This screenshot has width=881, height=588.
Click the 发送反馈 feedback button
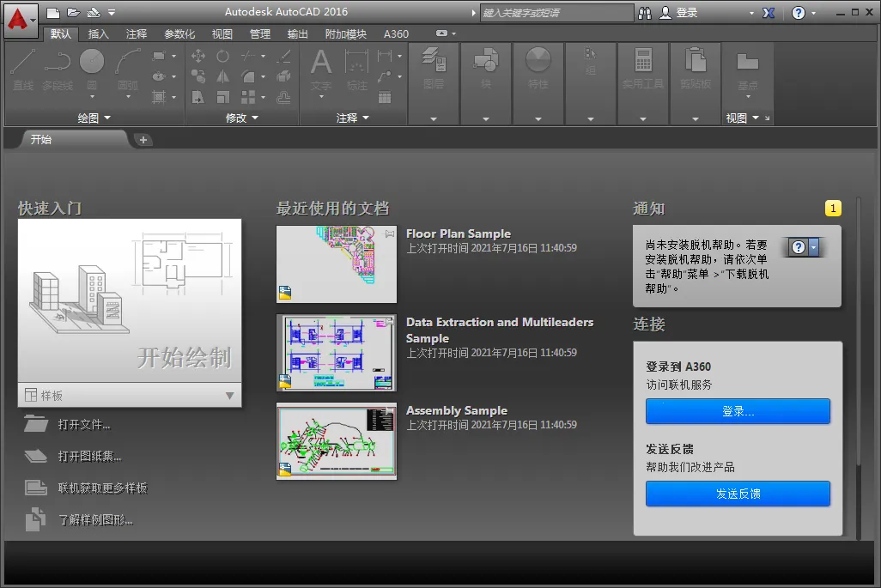coord(737,494)
